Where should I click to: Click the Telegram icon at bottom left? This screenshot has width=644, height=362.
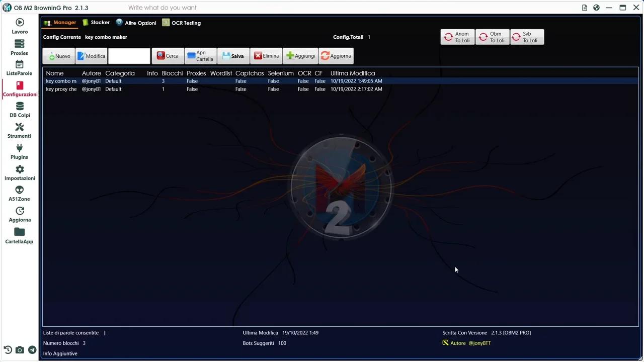coord(32,350)
